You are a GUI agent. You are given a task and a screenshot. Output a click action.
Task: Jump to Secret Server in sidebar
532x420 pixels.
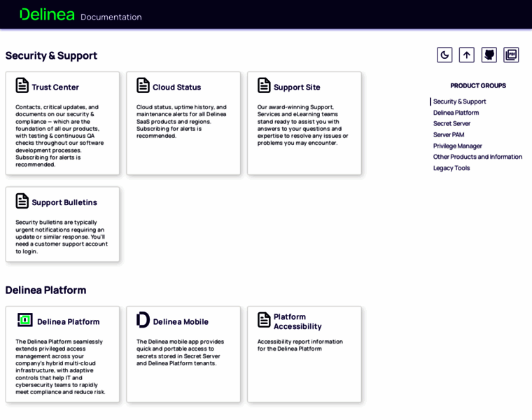coord(451,123)
